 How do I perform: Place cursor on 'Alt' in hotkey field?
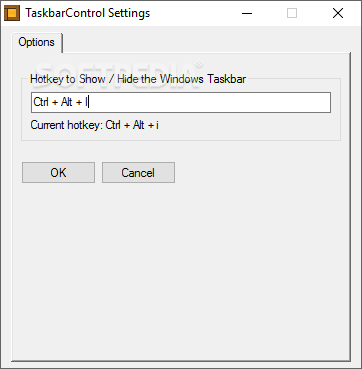[x=67, y=102]
